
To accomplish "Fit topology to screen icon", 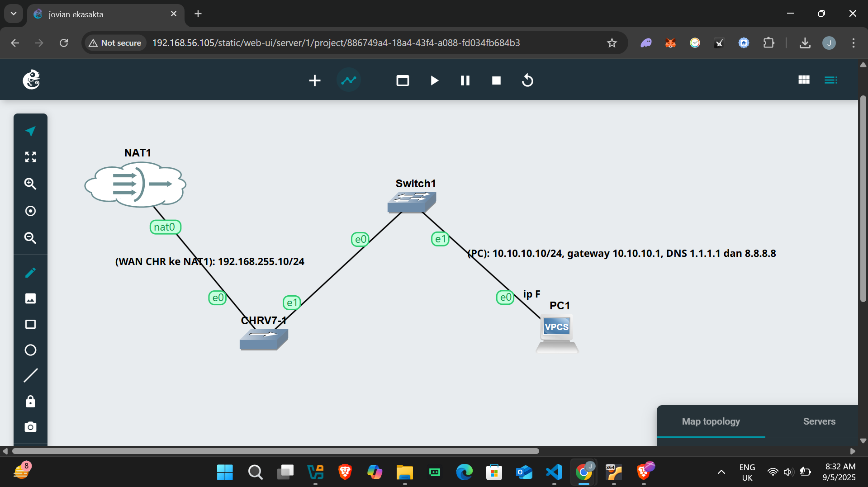I will (30, 157).
